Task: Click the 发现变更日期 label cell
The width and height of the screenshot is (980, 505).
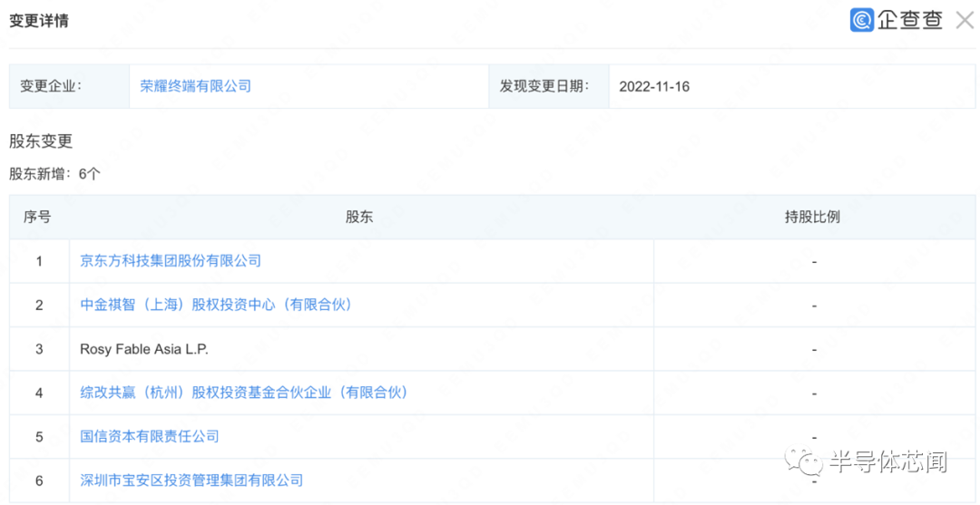Action: click(549, 86)
